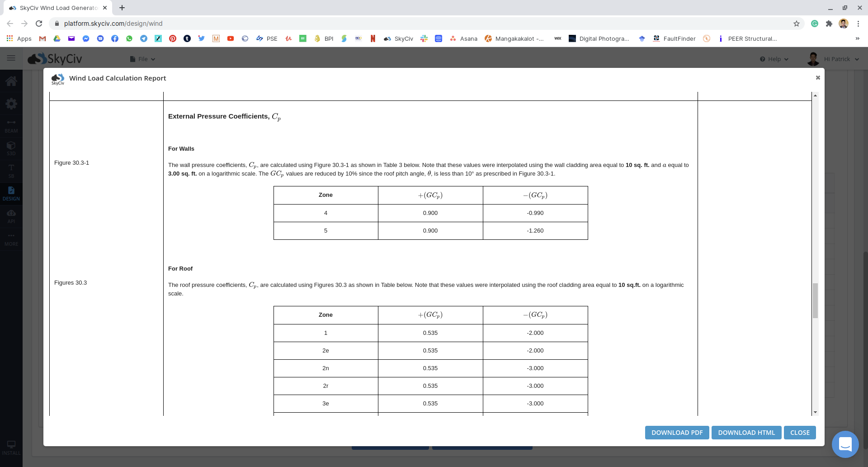
Task: Close the report with the CLOSE button
Action: coord(799,433)
